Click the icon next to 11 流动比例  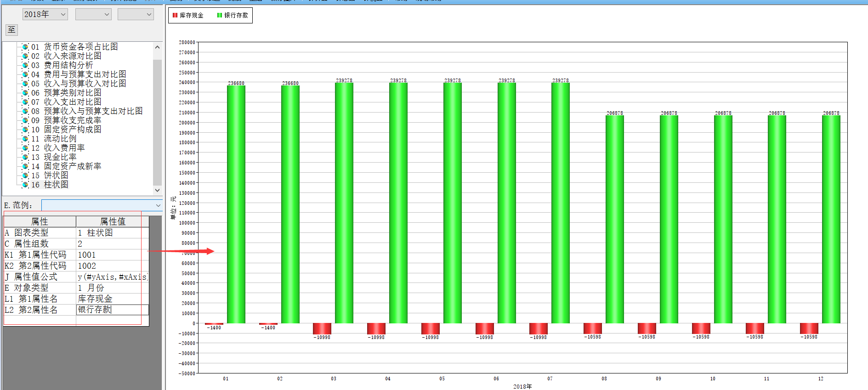tap(25, 139)
